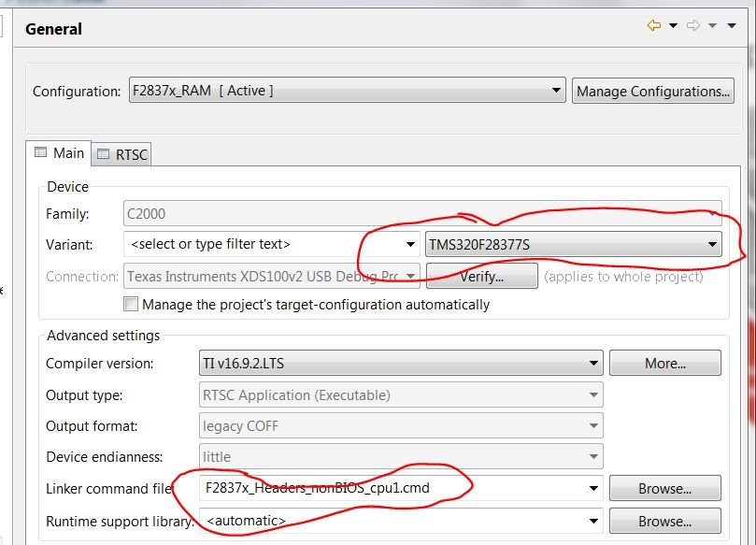Image resolution: width=756 pixels, height=545 pixels.
Task: Click the Family C2000 field
Action: pyautogui.click(x=422, y=214)
